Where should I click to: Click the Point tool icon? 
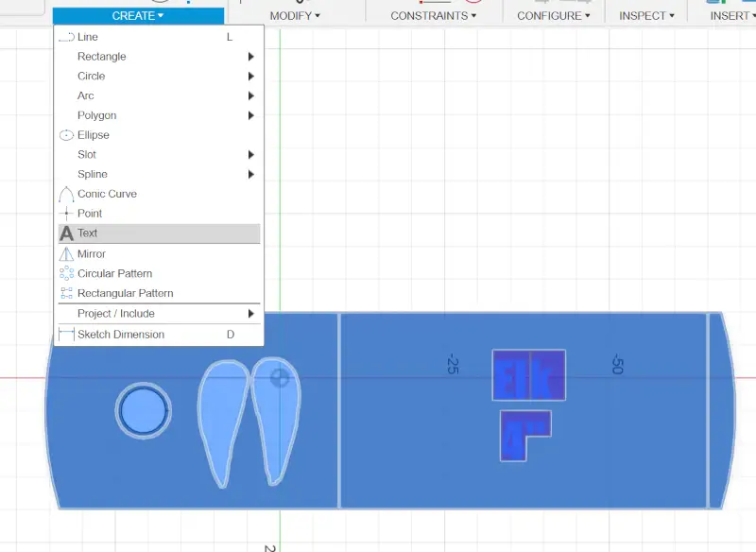66,213
